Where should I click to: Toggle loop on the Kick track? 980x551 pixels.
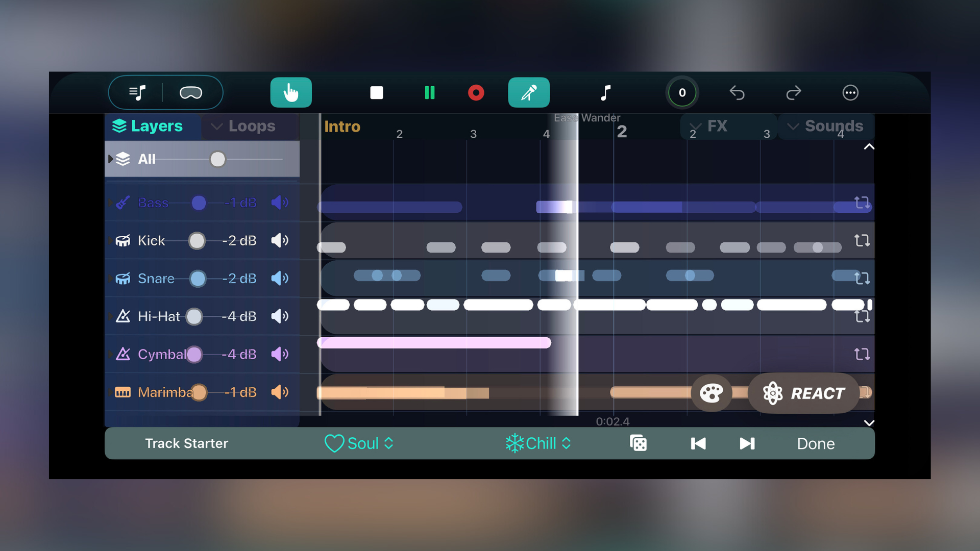(862, 241)
